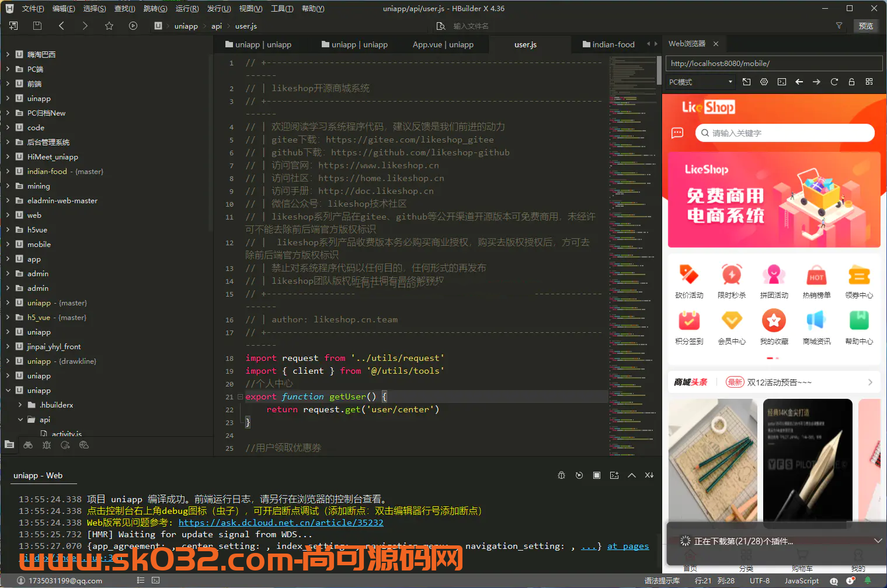Click the console icon in bottom status bar
Viewport: 887px width, 588px height.
(x=155, y=580)
